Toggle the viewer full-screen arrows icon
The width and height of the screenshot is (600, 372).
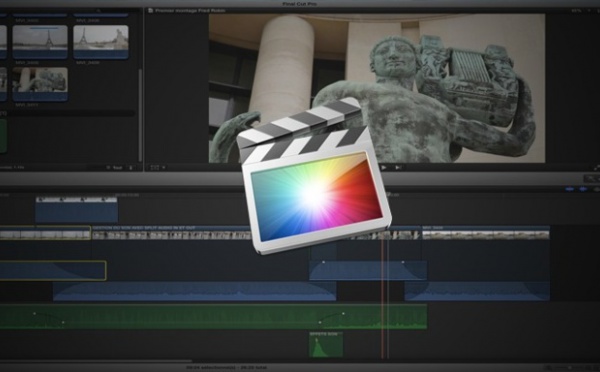[x=597, y=168]
